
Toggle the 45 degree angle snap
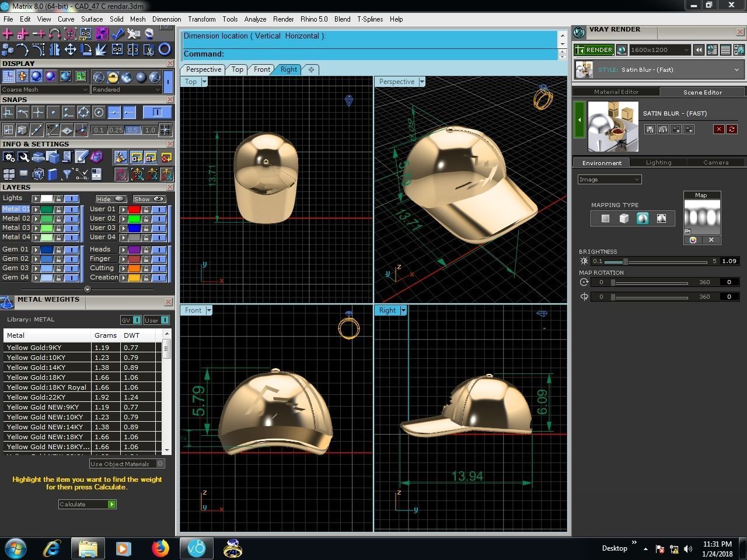pyautogui.click(x=53, y=129)
